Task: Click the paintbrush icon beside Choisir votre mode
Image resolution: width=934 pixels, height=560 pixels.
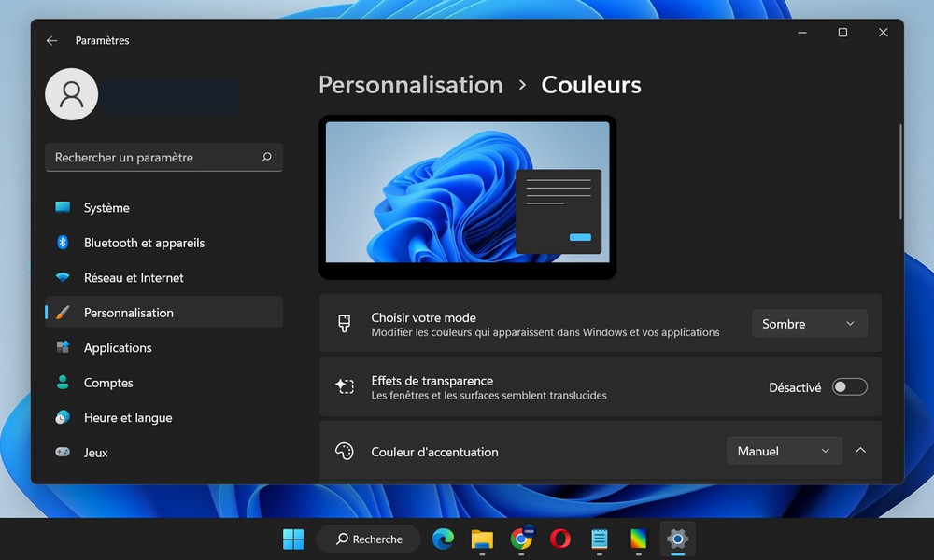Action: pos(345,323)
